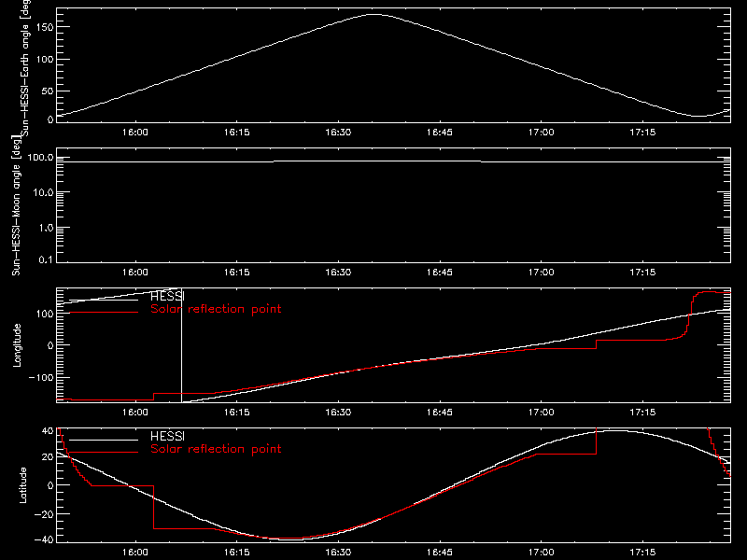Screen dimensions: 747x560
Task: Click the 'Latitude' y-axis title
Action: click(x=22, y=485)
